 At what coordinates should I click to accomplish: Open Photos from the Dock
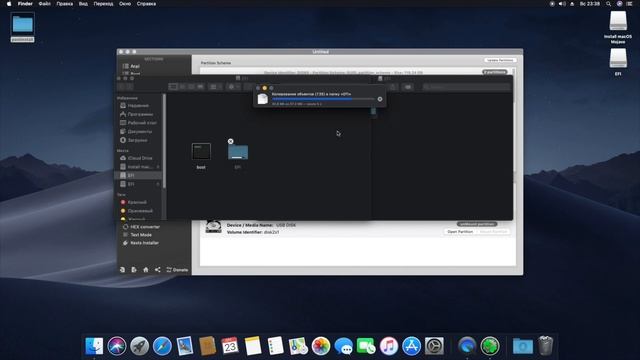pyautogui.click(x=321, y=346)
